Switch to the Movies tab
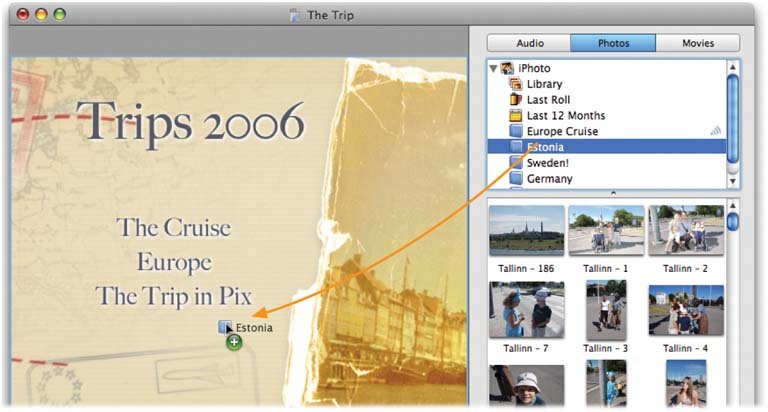Screen dimensions: 768x412 click(698, 43)
